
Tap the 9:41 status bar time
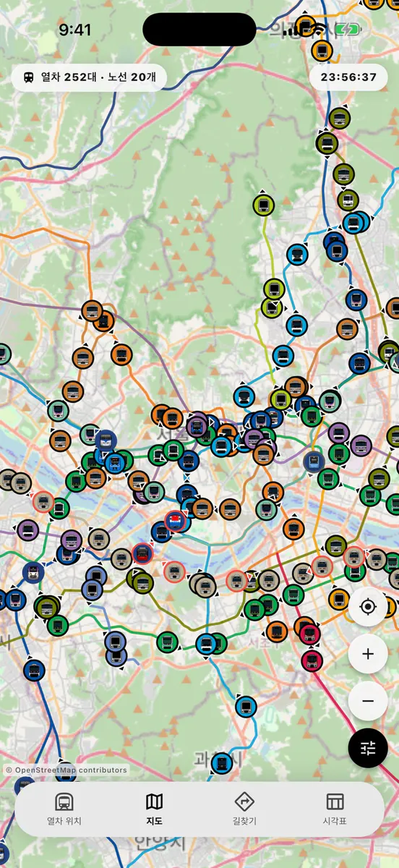[x=75, y=30]
